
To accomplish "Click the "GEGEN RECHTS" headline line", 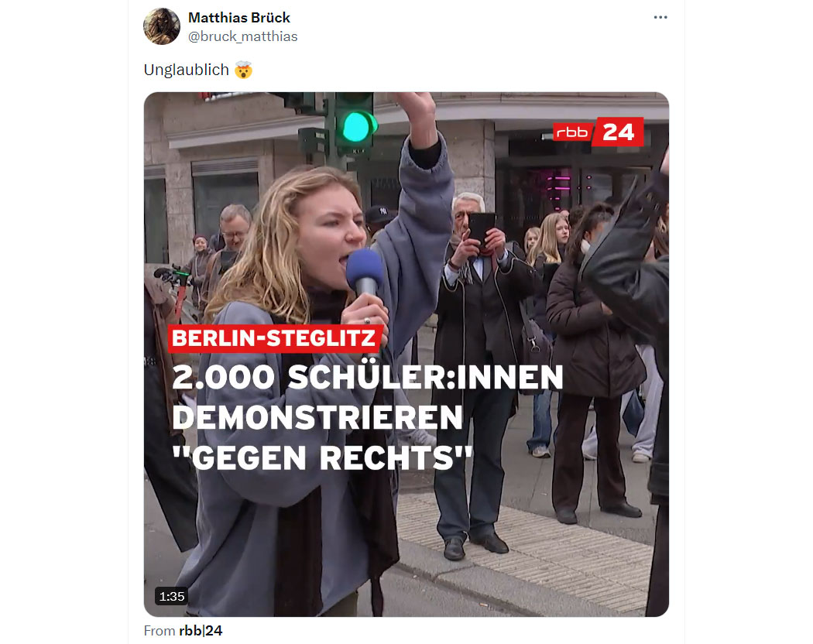I will pos(322,457).
